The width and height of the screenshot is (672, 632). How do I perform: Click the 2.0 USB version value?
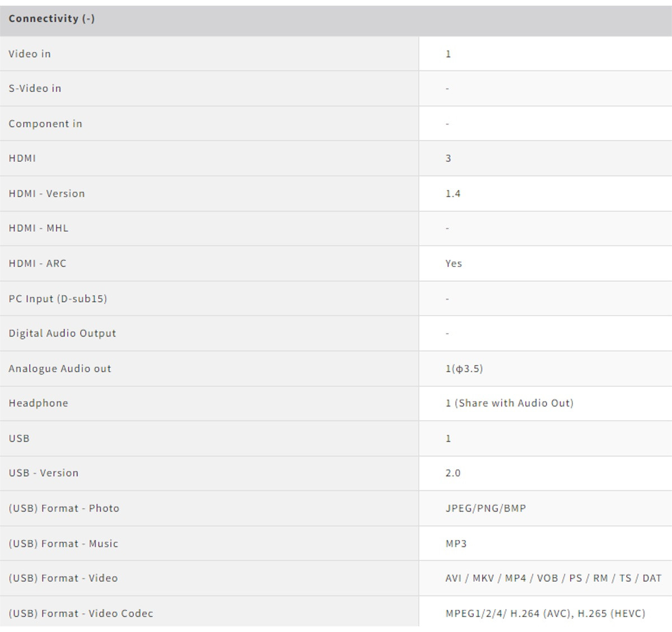(452, 473)
